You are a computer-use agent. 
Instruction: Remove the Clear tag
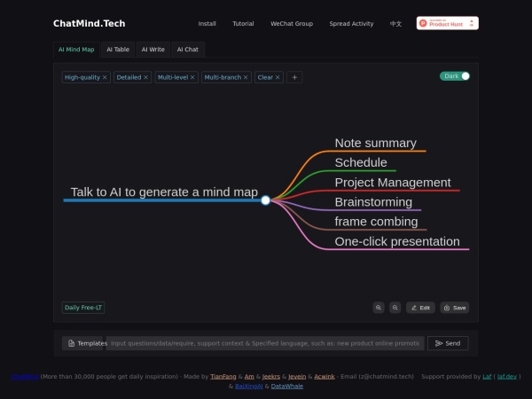(x=278, y=78)
